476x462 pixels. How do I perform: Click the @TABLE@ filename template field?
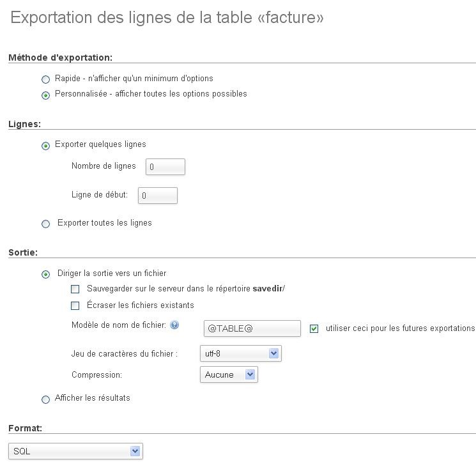point(252,328)
